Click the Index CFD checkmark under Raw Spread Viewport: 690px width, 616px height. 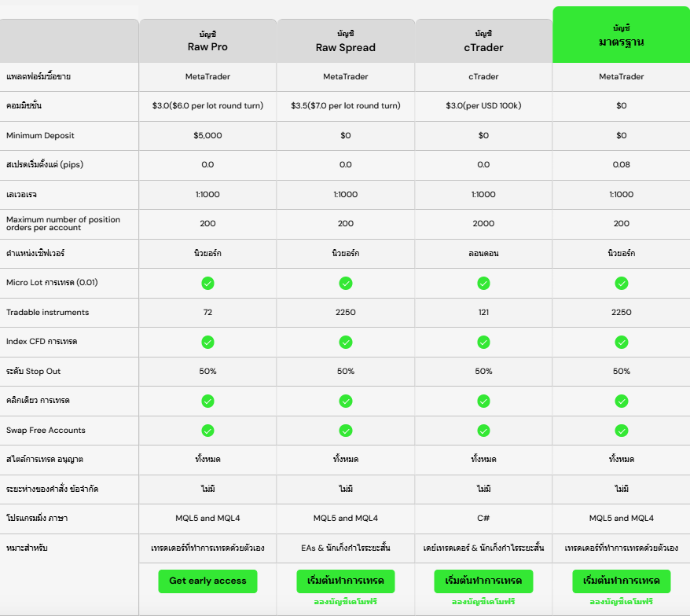[x=346, y=342]
